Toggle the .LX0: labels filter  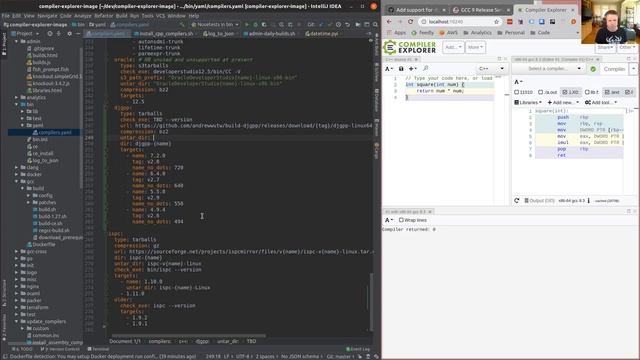click(571, 92)
